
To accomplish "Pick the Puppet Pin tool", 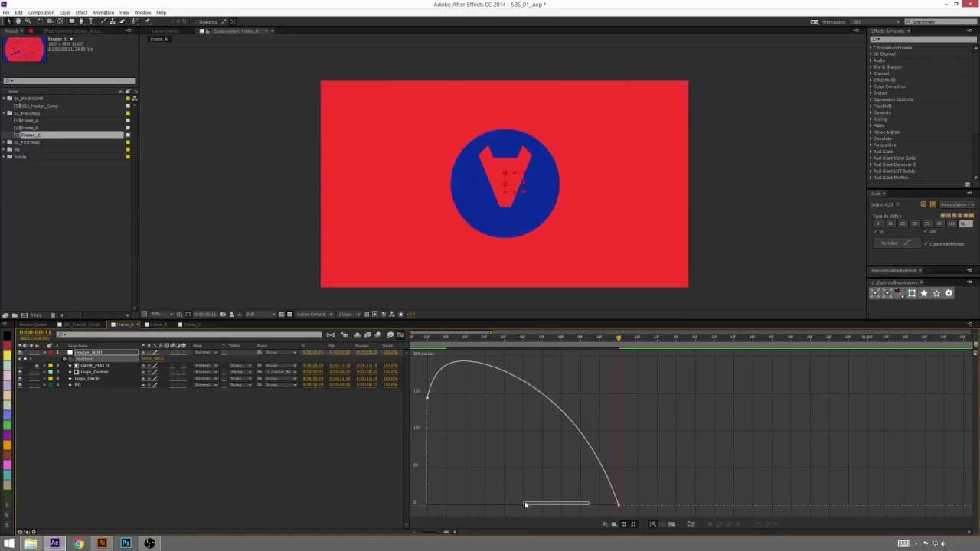I will [146, 21].
